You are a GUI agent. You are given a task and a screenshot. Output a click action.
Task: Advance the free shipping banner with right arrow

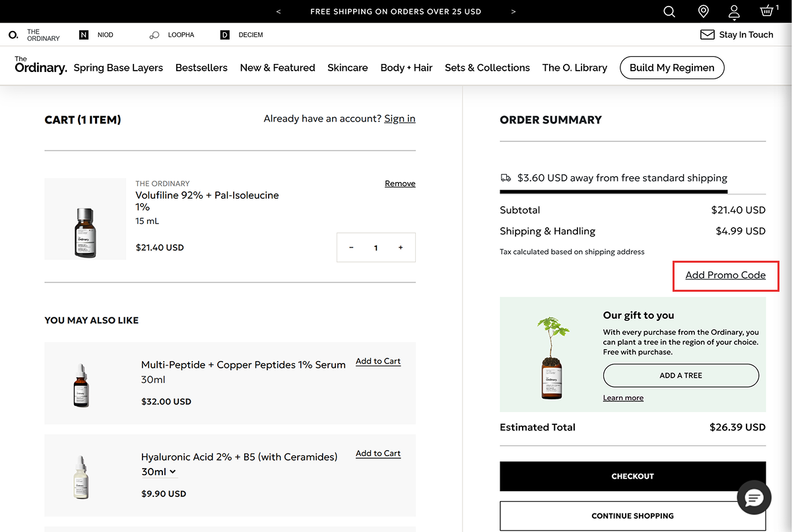(513, 11)
